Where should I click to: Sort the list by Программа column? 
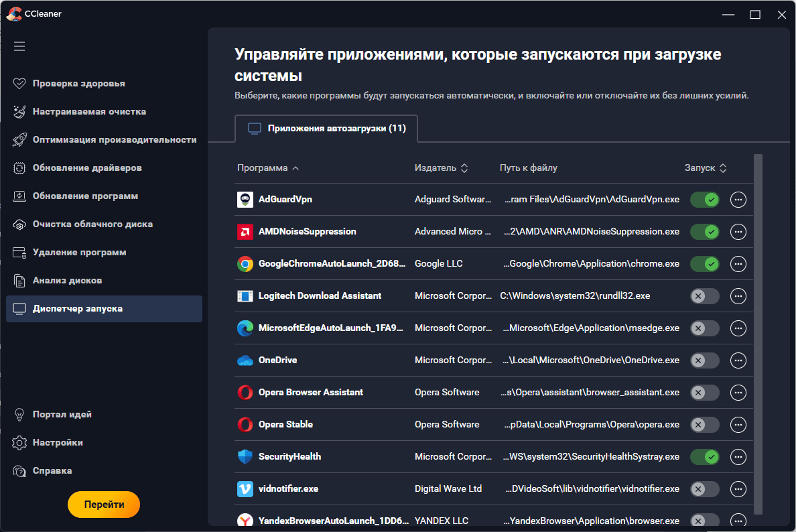267,168
